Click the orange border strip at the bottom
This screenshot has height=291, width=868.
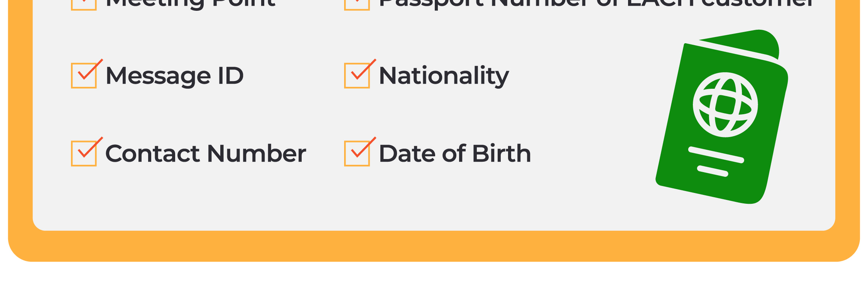tap(434, 246)
